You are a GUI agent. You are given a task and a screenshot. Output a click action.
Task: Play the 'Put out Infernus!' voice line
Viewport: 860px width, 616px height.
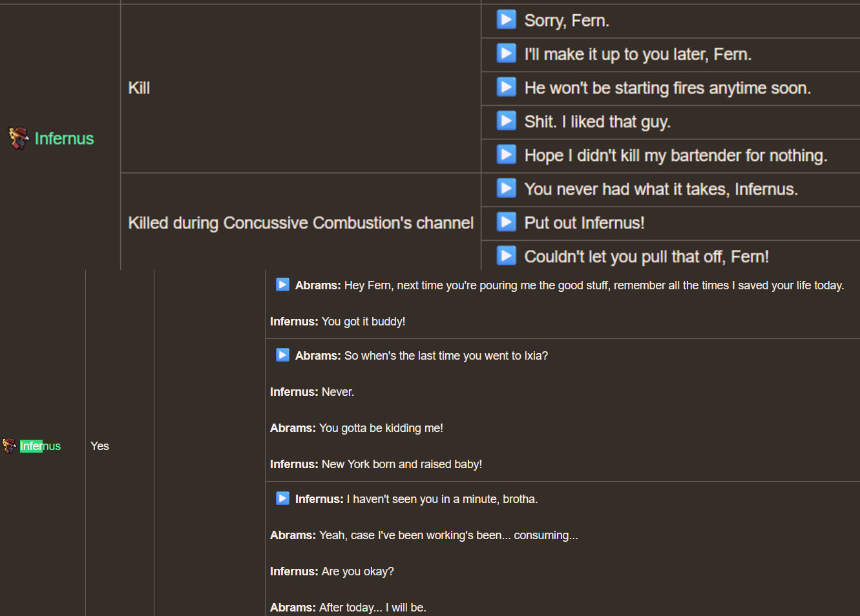tap(506, 222)
